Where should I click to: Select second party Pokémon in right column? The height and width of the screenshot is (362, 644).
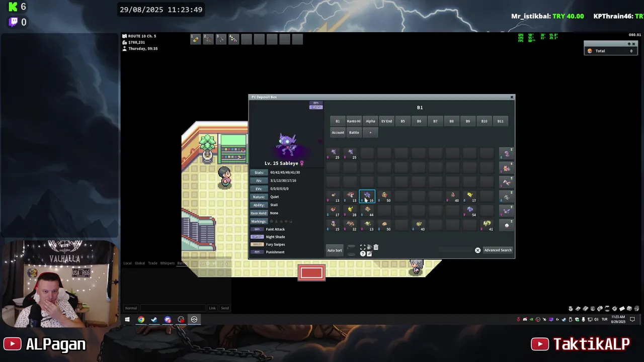click(x=506, y=168)
